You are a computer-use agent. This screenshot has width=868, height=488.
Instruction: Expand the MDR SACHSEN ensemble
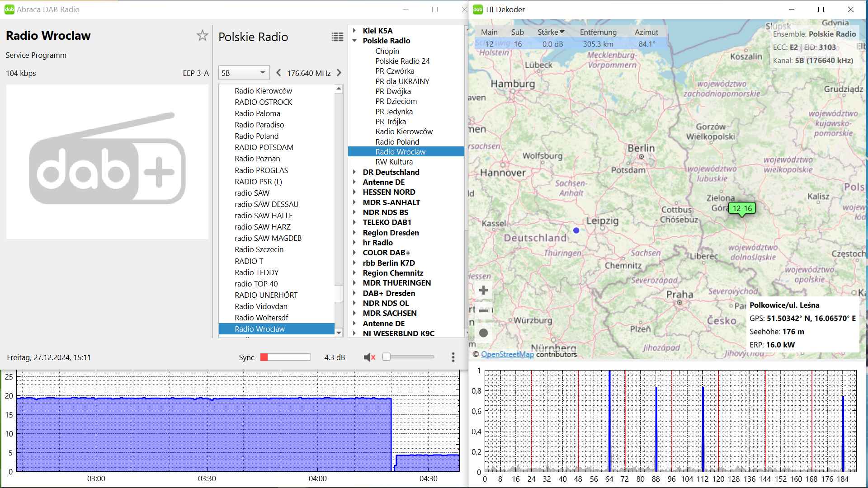click(x=355, y=313)
